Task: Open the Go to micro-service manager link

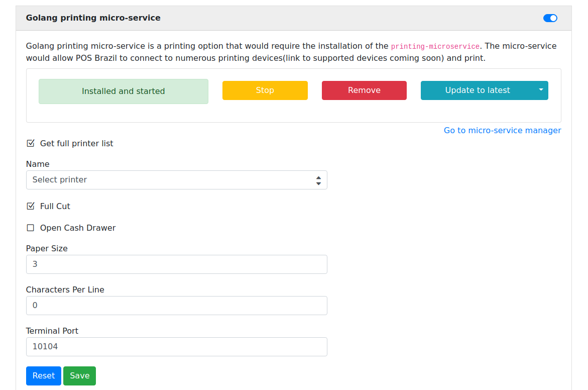Action: click(502, 130)
